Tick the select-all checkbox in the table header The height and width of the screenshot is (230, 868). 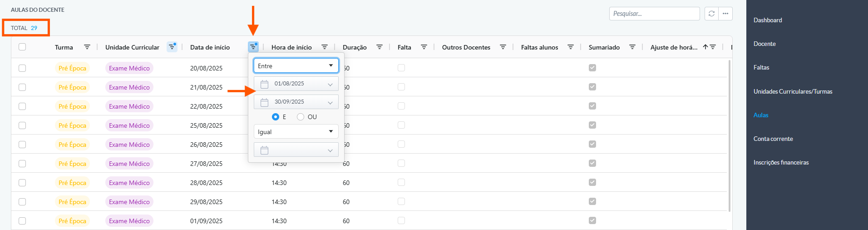tap(22, 47)
